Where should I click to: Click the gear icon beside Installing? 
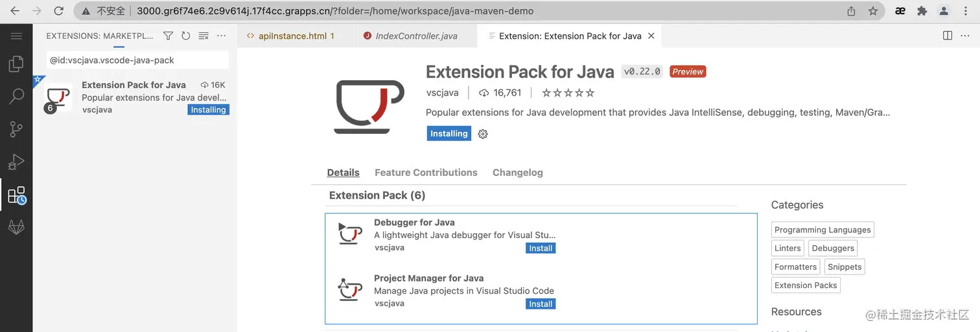coord(482,134)
